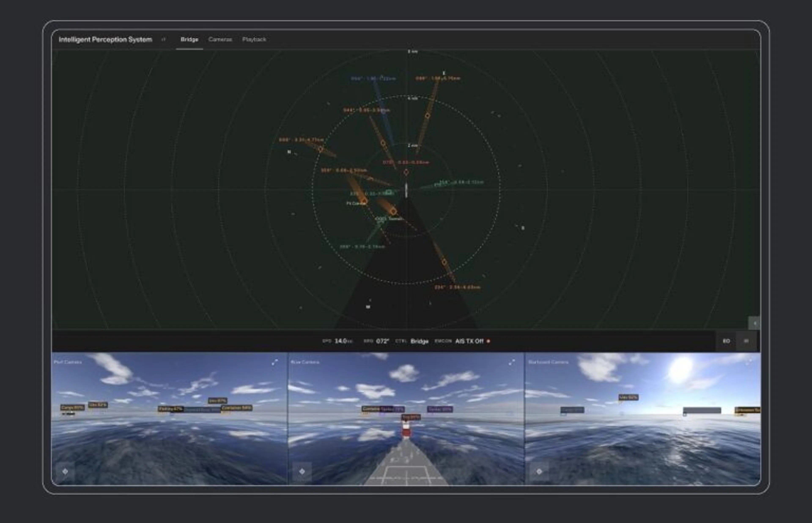Click the AIS TX Off status

point(469,341)
